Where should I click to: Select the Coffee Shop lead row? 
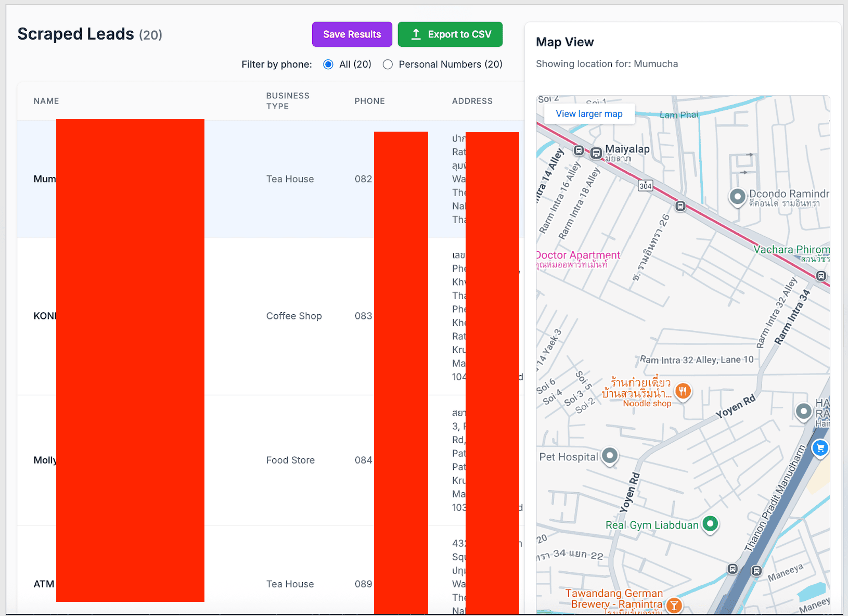pos(294,316)
